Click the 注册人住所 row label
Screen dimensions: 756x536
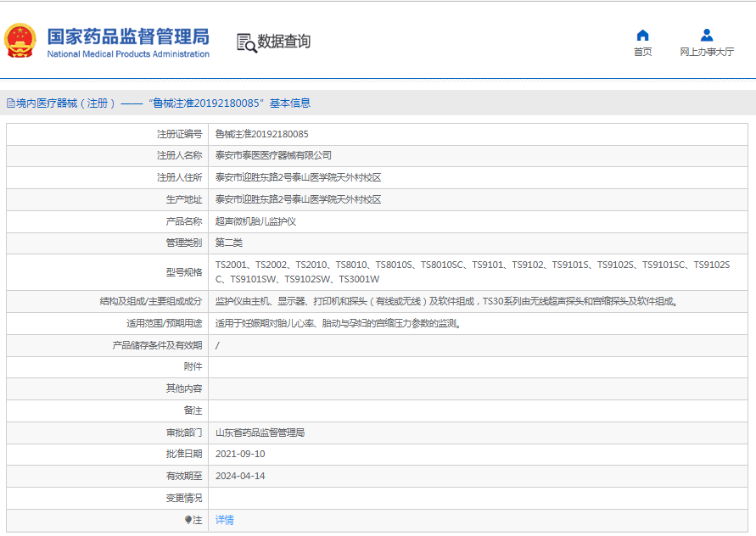click(x=179, y=177)
